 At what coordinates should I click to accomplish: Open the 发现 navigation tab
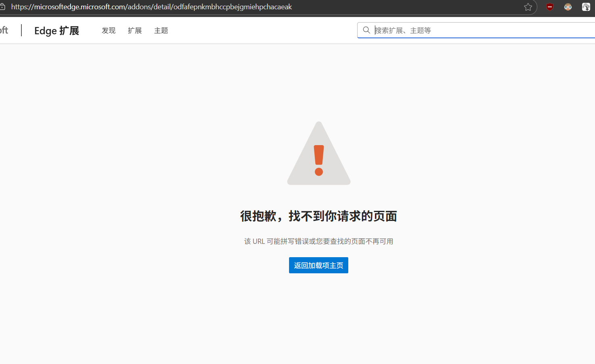(108, 31)
